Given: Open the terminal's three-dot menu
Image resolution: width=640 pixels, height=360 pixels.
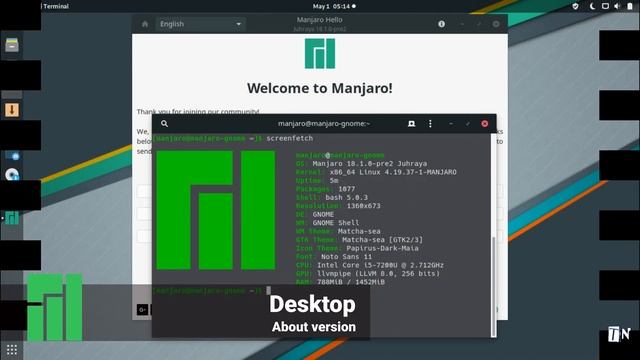Looking at the screenshot, I should 430,124.
